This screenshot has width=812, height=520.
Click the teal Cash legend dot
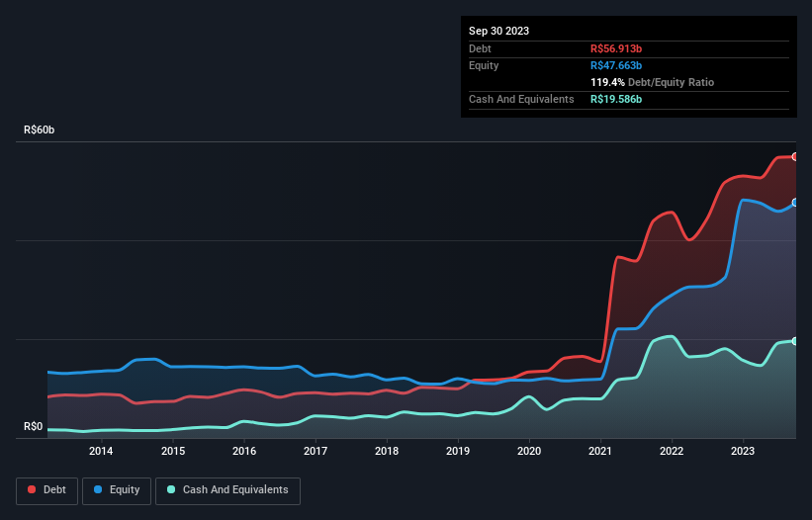point(171,489)
